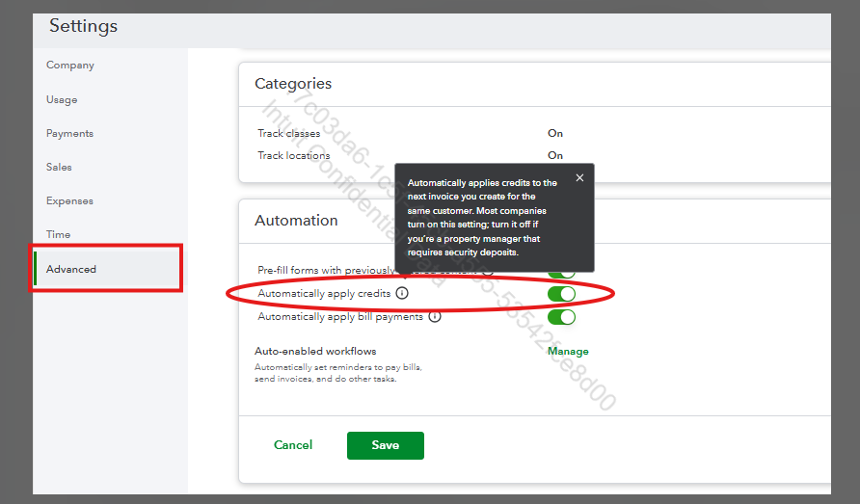This screenshot has width=860, height=504.
Task: Toggle Automatically apply credits switch
Action: [x=561, y=293]
